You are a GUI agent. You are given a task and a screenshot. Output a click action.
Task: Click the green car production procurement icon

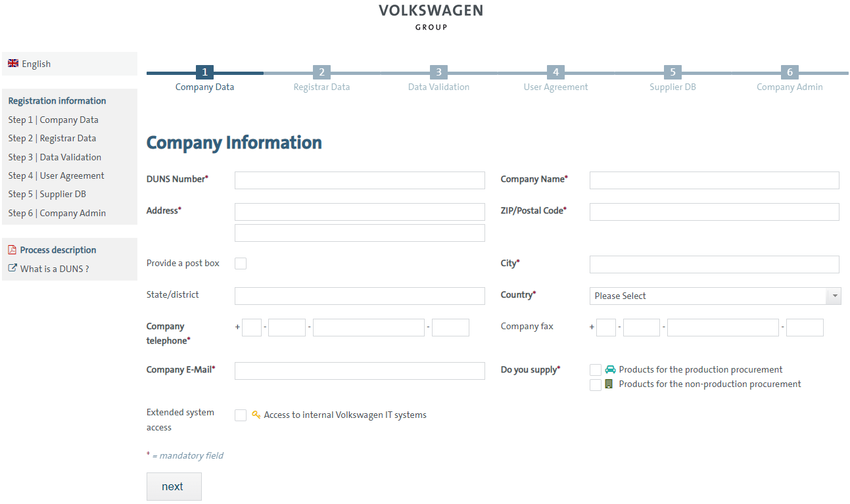610,369
